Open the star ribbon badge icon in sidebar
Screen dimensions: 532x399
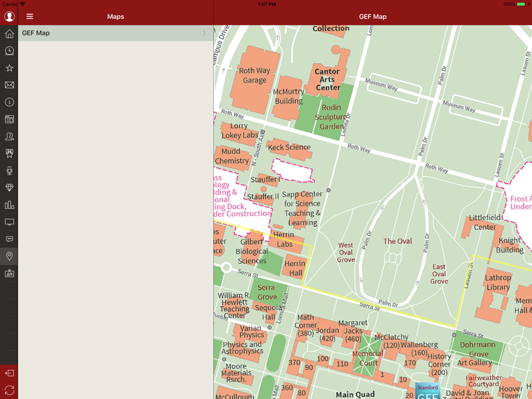click(x=9, y=153)
